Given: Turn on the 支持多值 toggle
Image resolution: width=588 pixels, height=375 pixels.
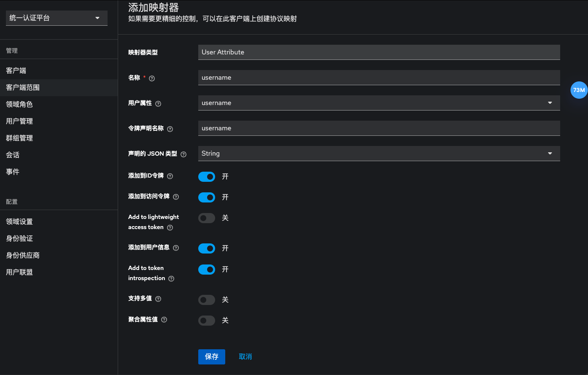Looking at the screenshot, I should [x=207, y=300].
